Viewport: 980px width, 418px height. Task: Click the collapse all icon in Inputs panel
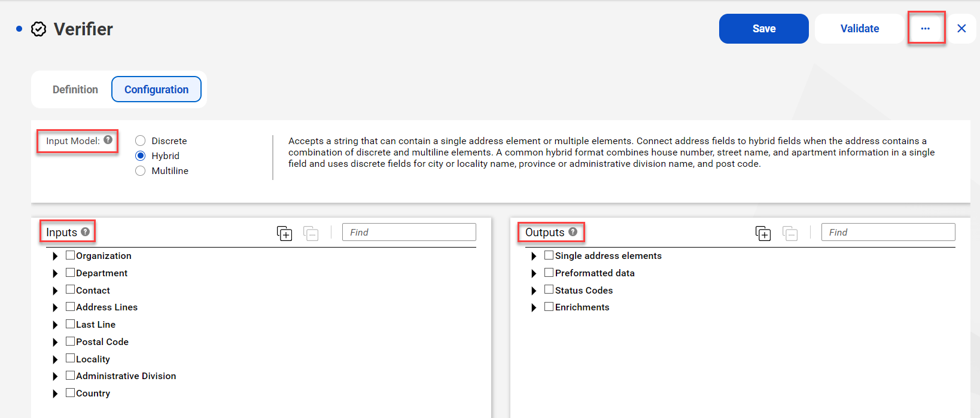[311, 233]
